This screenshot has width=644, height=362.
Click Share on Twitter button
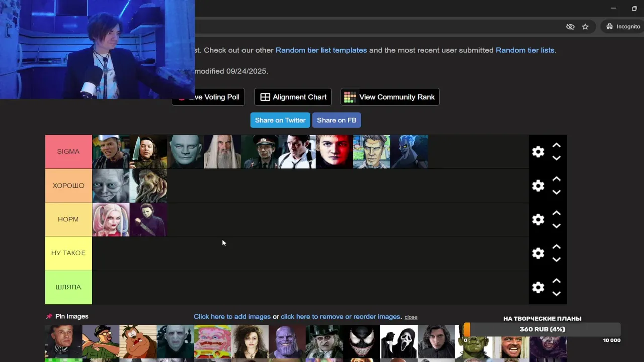tap(280, 120)
